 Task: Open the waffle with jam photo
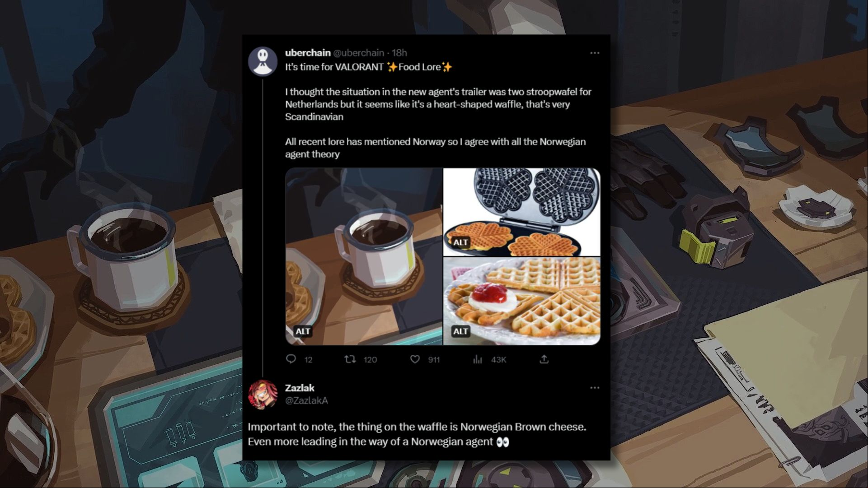[522, 301]
